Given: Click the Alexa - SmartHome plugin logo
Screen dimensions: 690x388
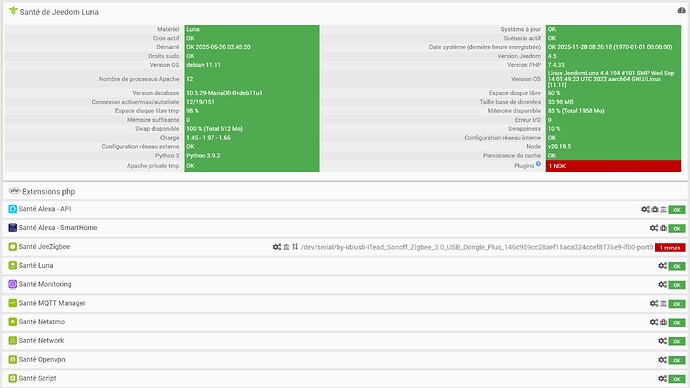Looking at the screenshot, I should coord(12,227).
